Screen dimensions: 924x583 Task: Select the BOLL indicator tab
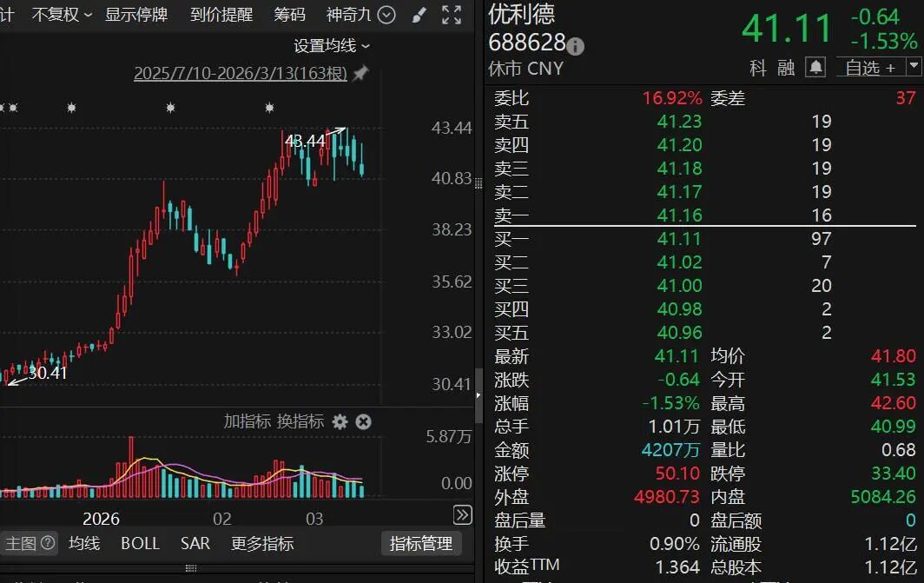tap(140, 543)
